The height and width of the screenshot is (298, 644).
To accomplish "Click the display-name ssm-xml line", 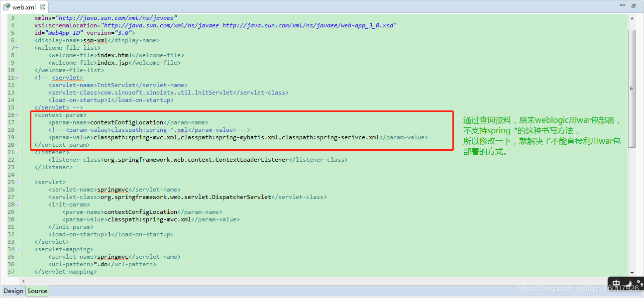I will pyautogui.click(x=97, y=40).
